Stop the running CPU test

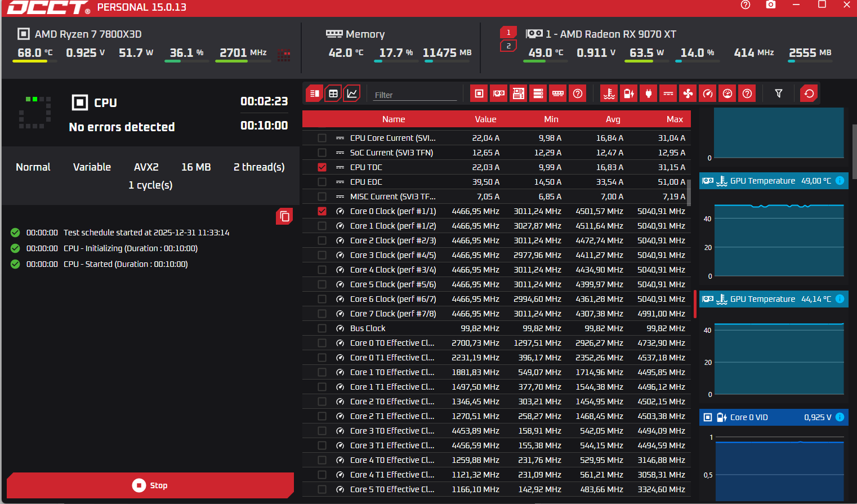tap(150, 485)
